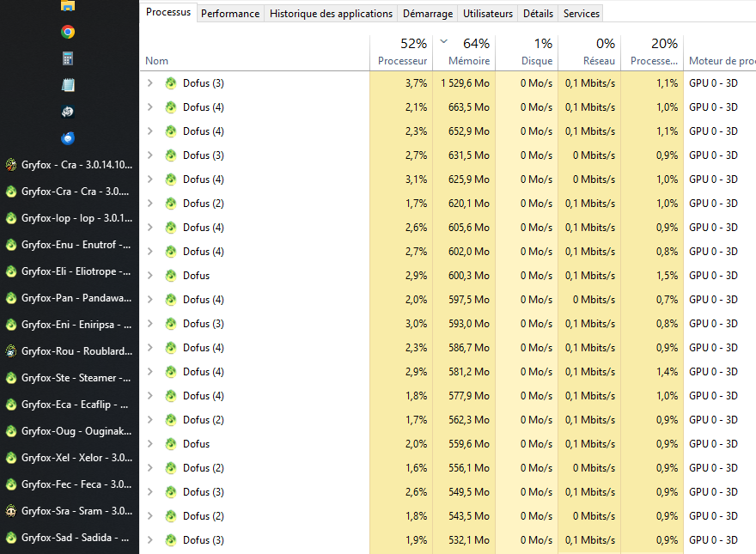
Task: Open the Notepad icon in the taskbar
Action: pos(68,85)
